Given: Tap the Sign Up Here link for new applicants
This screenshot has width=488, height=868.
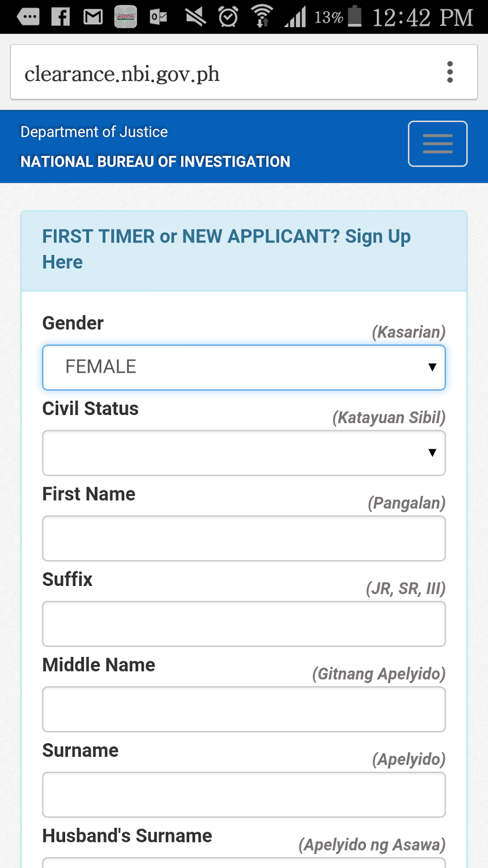Looking at the screenshot, I should (x=226, y=248).
